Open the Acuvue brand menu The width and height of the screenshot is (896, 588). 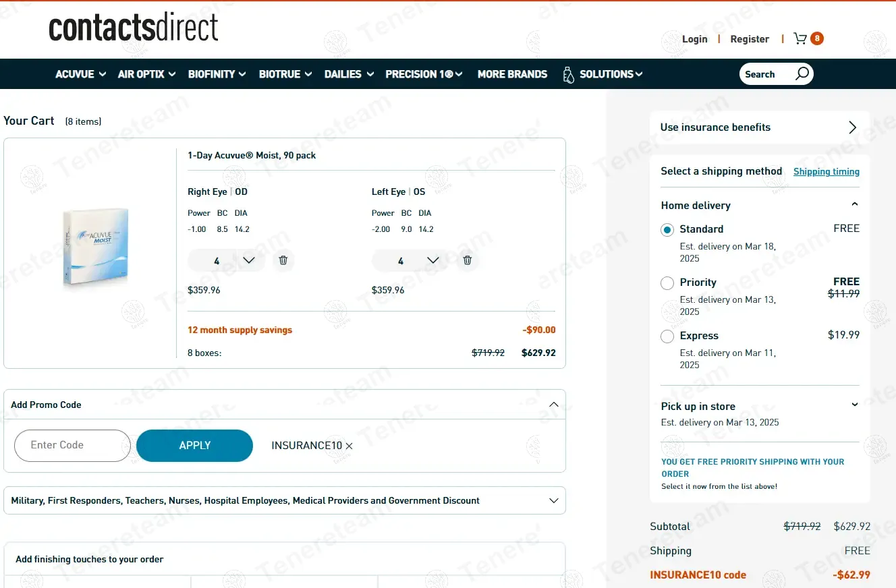80,74
